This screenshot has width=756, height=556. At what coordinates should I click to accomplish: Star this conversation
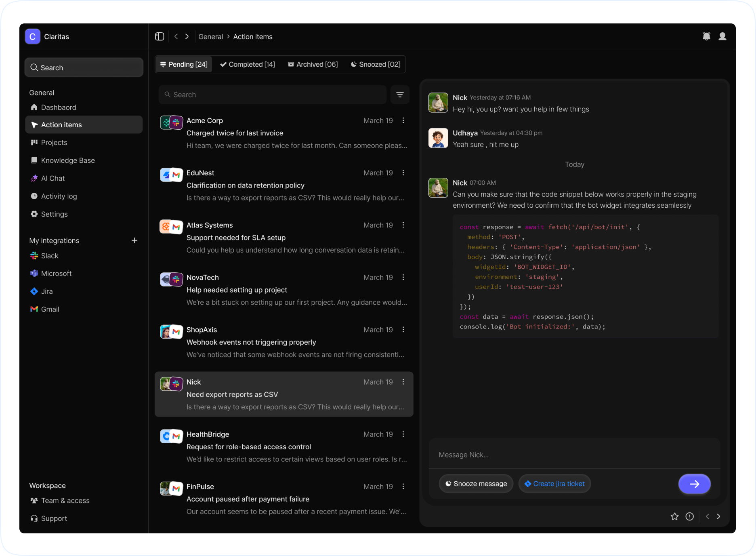675,516
